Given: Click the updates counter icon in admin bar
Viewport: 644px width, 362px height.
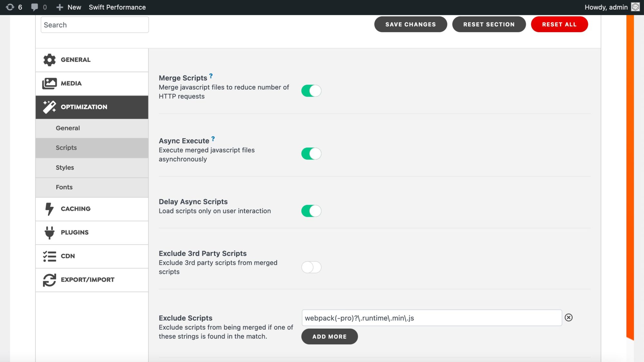Looking at the screenshot, I should [x=11, y=7].
